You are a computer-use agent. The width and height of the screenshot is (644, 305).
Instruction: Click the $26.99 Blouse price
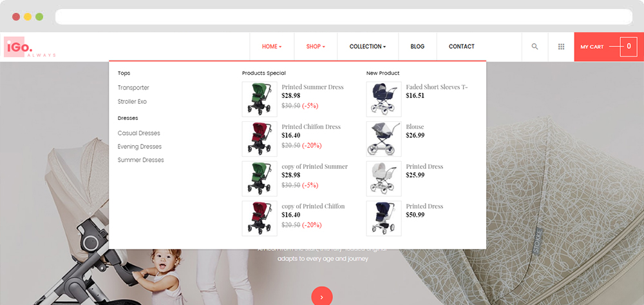click(x=415, y=135)
